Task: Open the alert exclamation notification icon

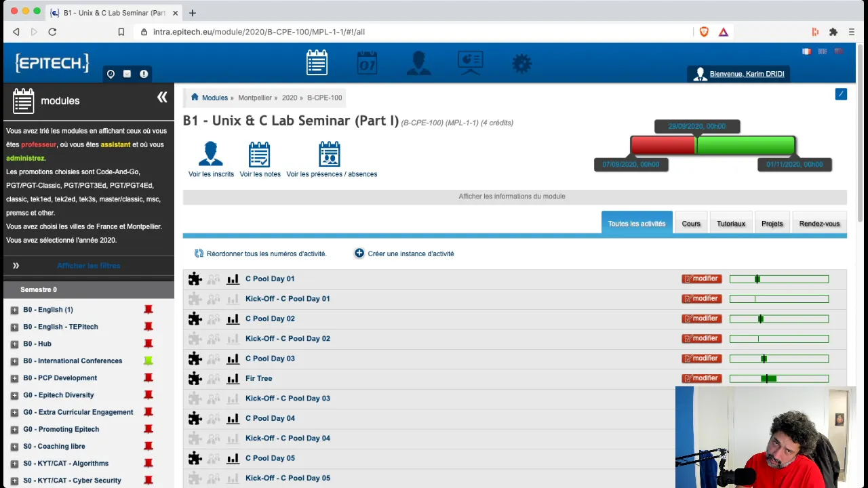Action: (x=144, y=74)
